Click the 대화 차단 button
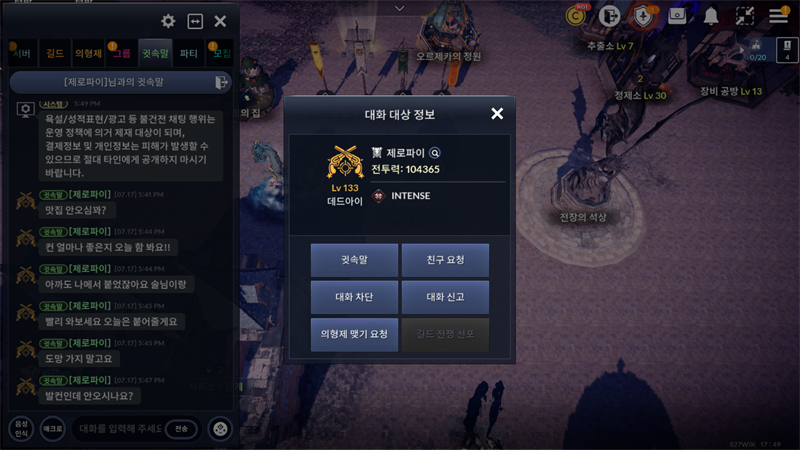This screenshot has width=800, height=450. click(354, 297)
